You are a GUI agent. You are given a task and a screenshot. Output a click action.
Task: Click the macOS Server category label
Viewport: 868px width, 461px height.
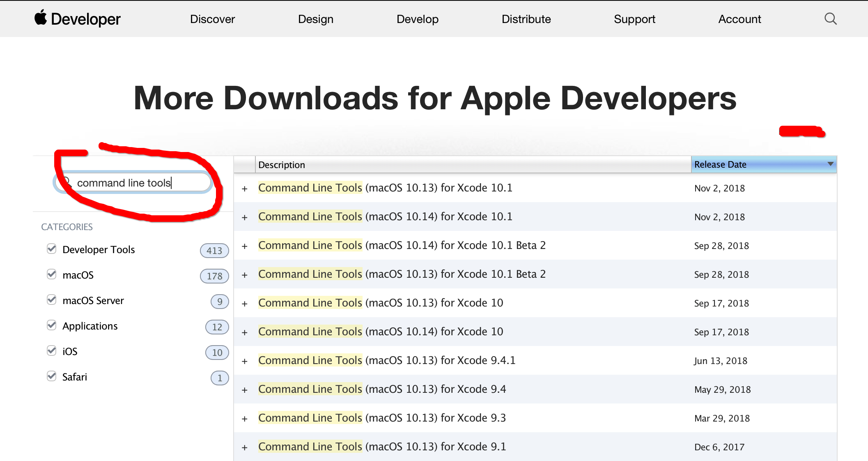(93, 300)
